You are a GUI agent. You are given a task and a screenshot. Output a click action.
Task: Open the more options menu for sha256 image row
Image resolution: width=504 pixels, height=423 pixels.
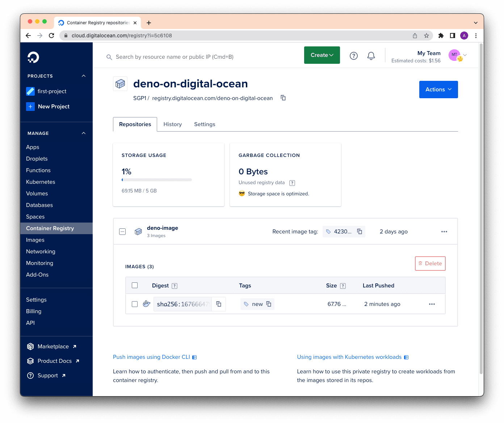click(x=432, y=304)
